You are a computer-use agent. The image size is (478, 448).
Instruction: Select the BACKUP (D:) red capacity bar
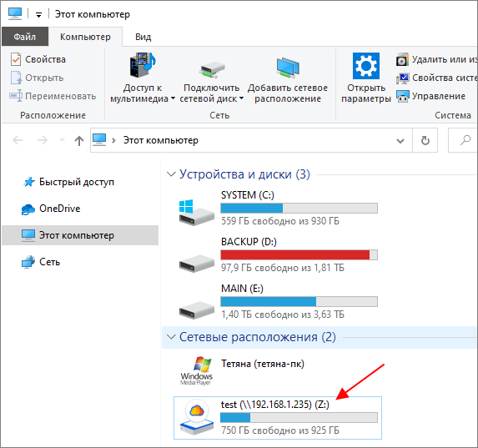[299, 255]
